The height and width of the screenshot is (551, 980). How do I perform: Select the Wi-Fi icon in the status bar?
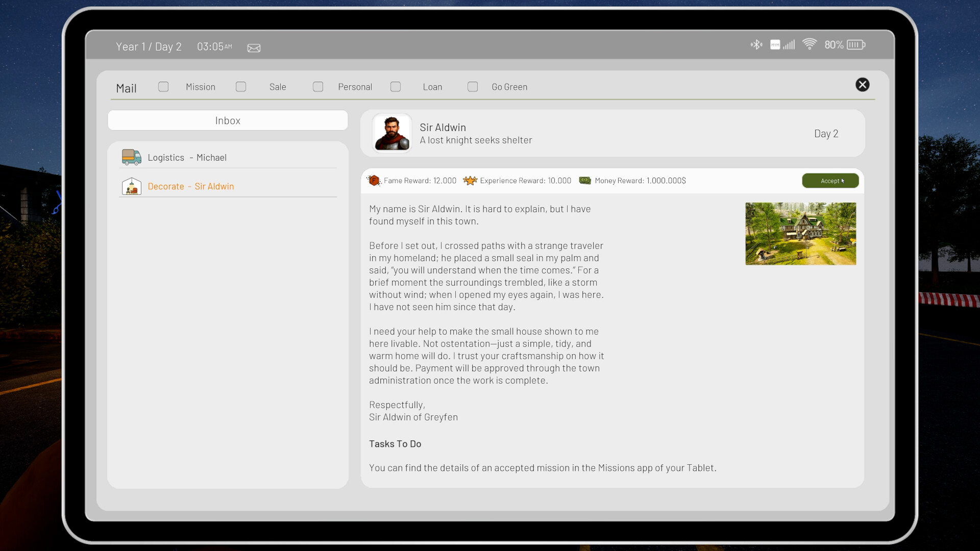(x=811, y=44)
